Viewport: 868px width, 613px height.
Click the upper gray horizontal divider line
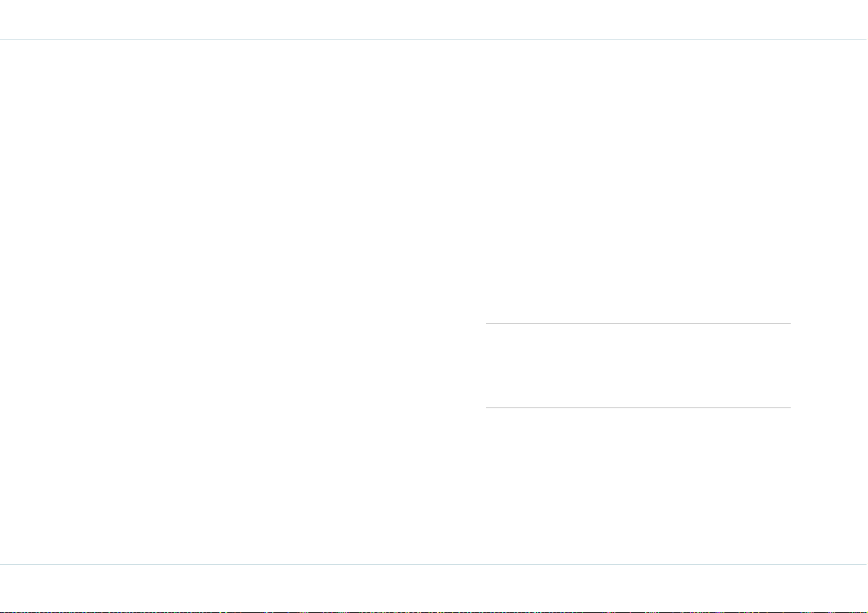coord(638,323)
